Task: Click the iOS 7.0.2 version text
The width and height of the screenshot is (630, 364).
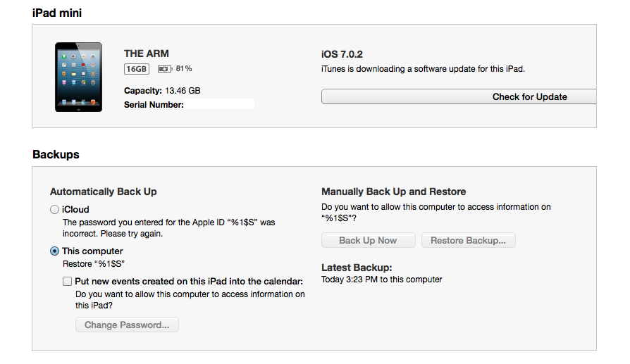Action: [x=342, y=54]
